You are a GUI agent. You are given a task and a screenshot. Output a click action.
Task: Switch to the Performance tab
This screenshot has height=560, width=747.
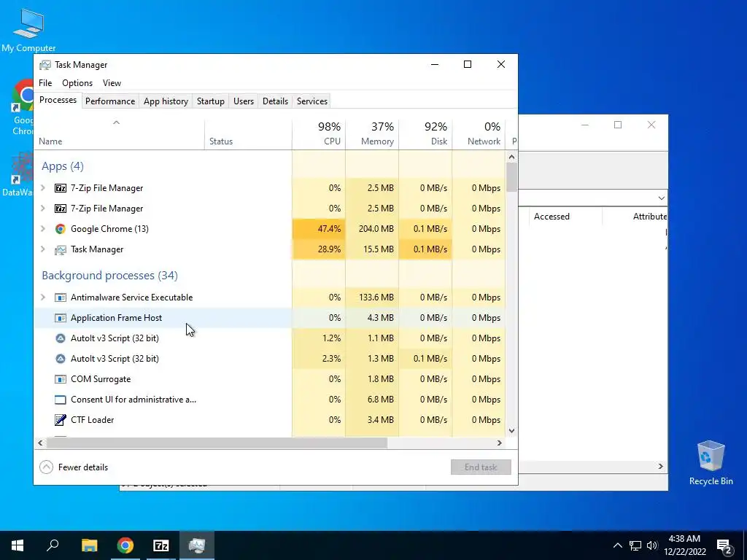pyautogui.click(x=110, y=101)
